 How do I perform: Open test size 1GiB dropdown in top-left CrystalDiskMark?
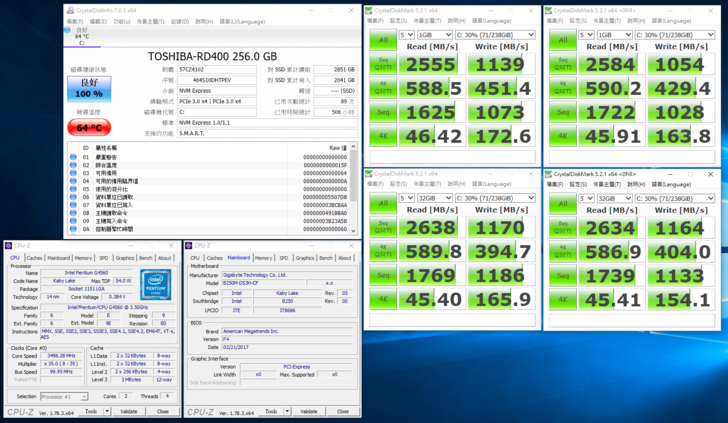[435, 34]
